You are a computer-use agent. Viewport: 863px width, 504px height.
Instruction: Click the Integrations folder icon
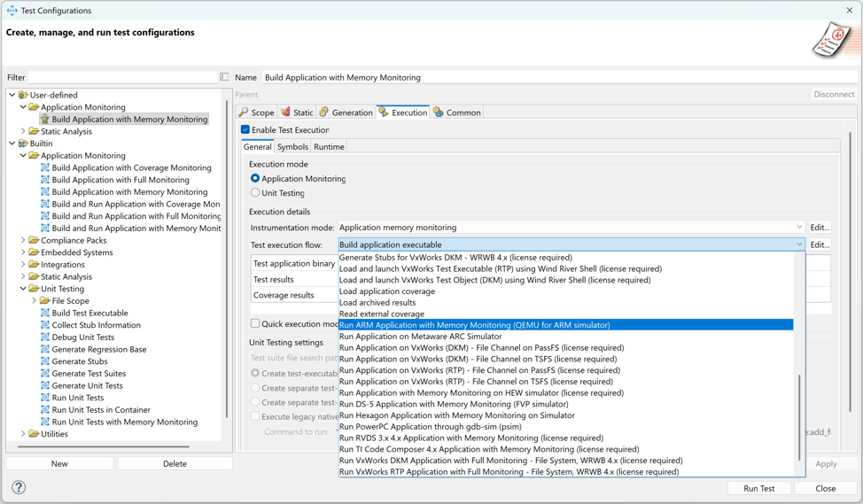point(35,265)
